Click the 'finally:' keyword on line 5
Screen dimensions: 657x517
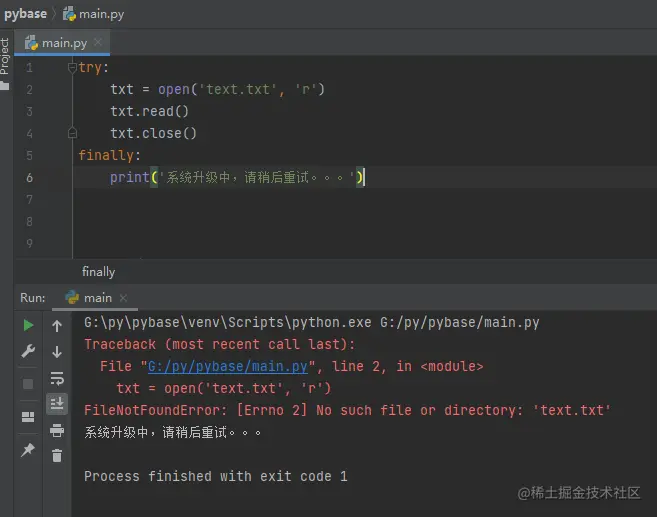pyautogui.click(x=109, y=155)
